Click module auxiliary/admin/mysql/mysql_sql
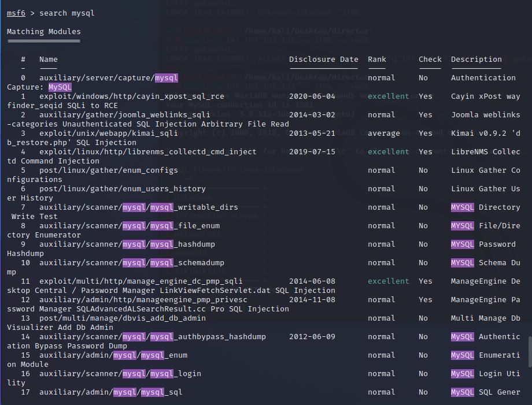 point(111,392)
